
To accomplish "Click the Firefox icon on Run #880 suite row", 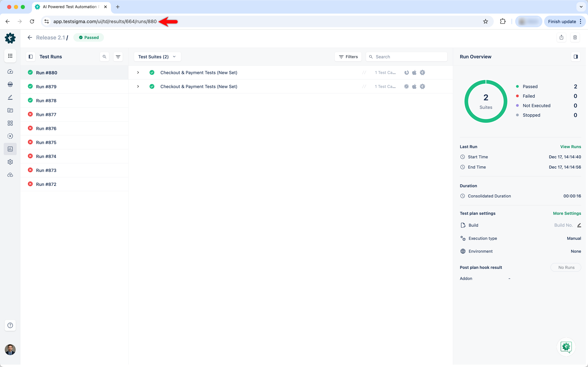I will point(407,72).
